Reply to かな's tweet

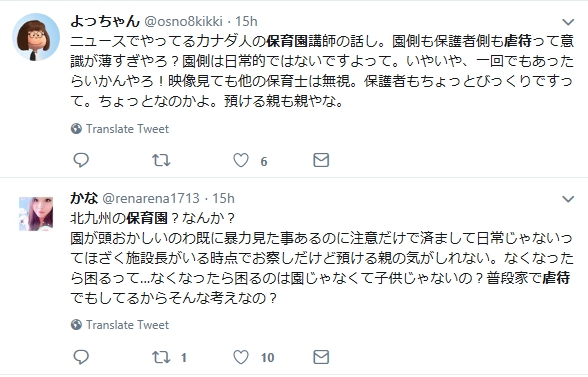pyautogui.click(x=81, y=357)
